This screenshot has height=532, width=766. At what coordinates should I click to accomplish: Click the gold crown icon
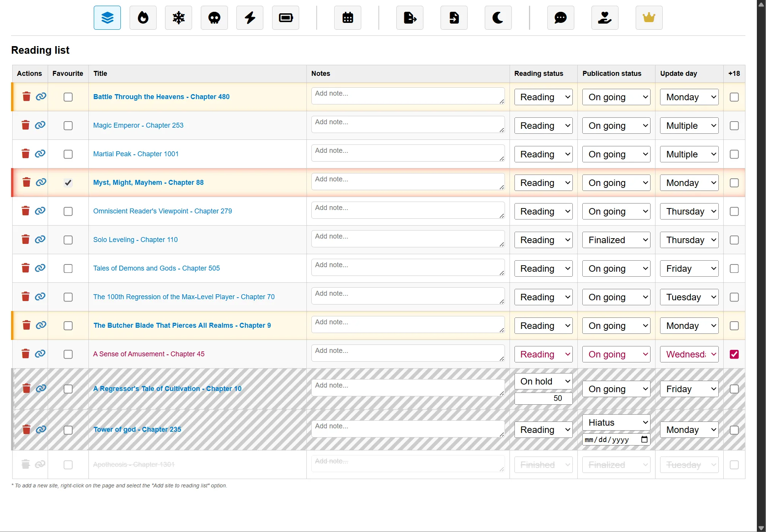(x=649, y=18)
